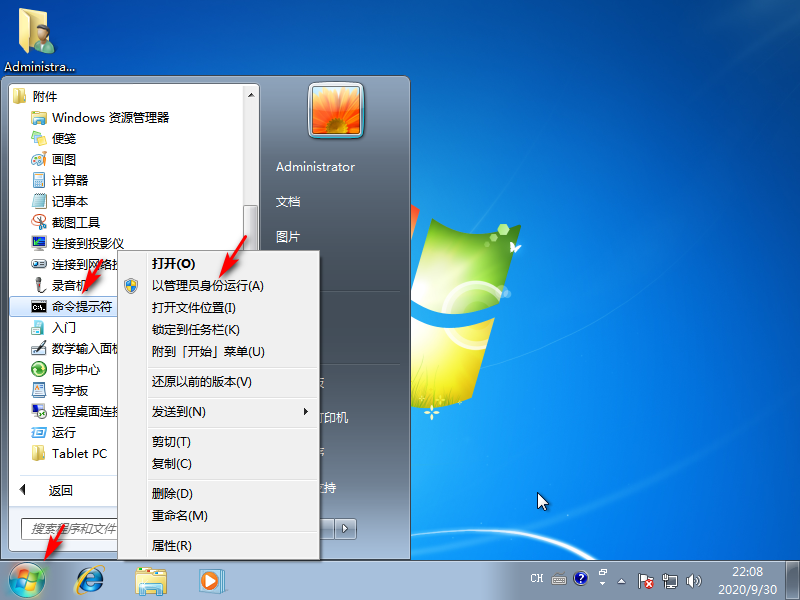This screenshot has height=600, width=800.
Task: Show hidden tray icons via the up arrow
Action: pos(622,579)
